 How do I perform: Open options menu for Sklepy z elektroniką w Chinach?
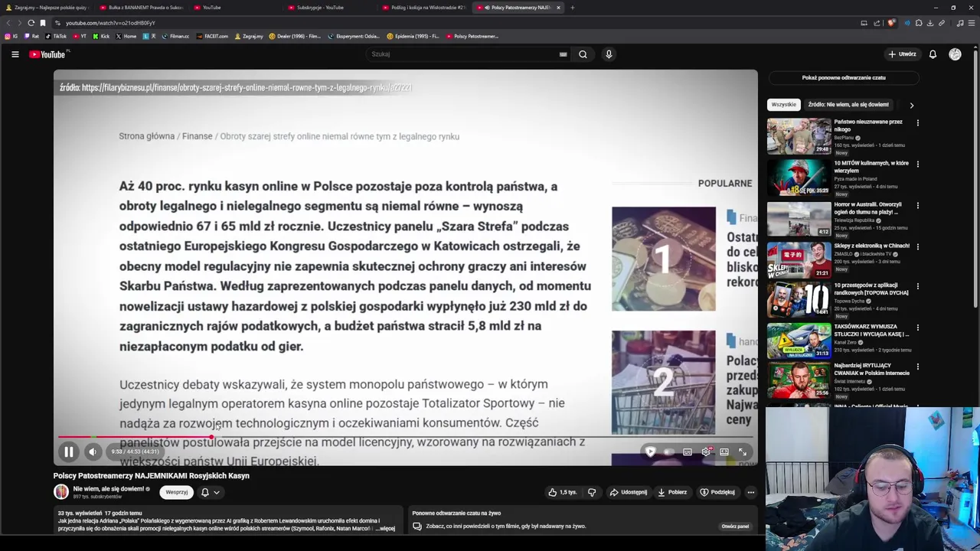[x=918, y=246]
